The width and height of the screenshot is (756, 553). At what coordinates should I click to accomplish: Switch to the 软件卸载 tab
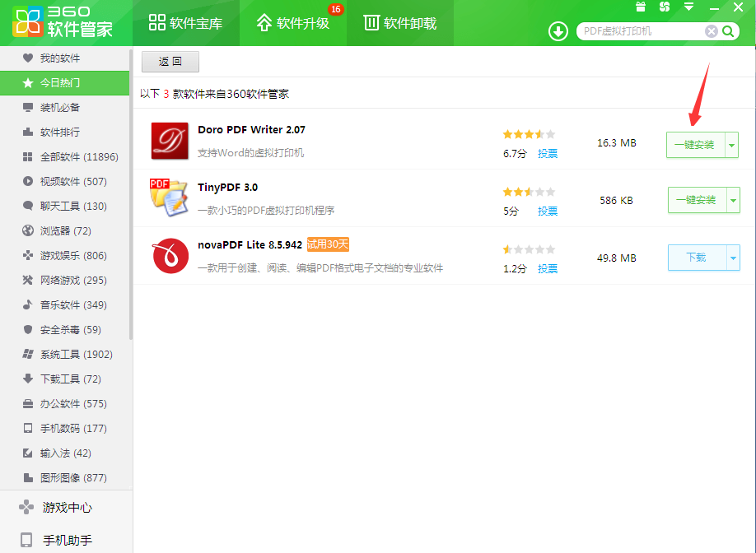(x=400, y=23)
